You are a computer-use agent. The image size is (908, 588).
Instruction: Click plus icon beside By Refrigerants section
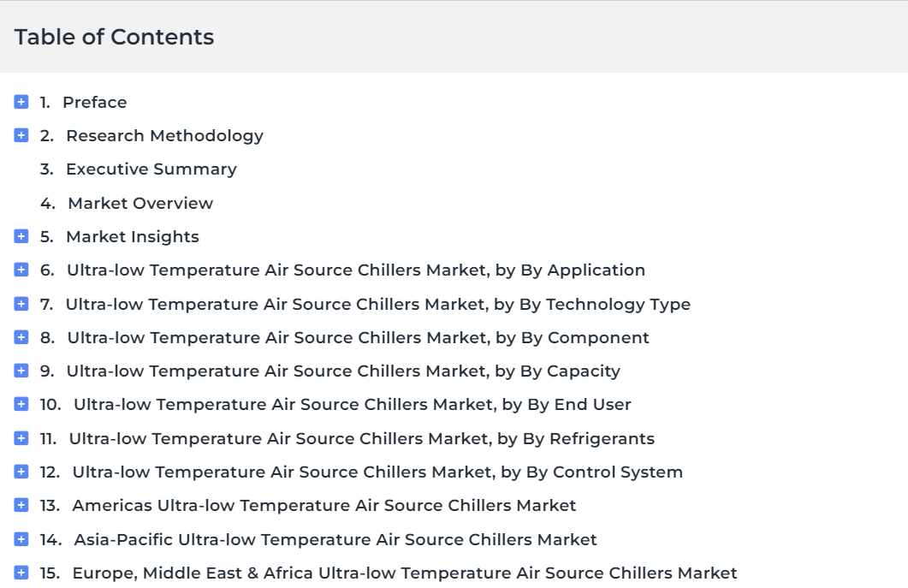21,438
